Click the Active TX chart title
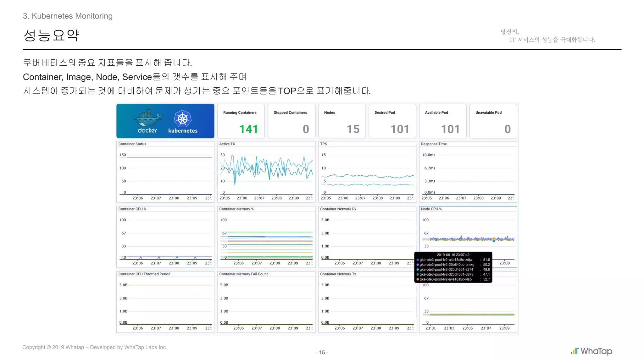 (227, 144)
